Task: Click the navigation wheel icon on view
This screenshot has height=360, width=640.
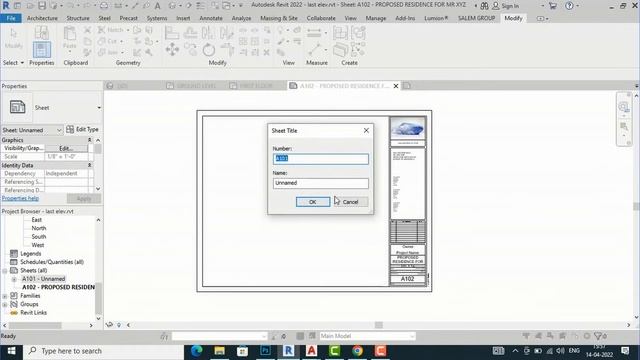Action: click(x=624, y=107)
